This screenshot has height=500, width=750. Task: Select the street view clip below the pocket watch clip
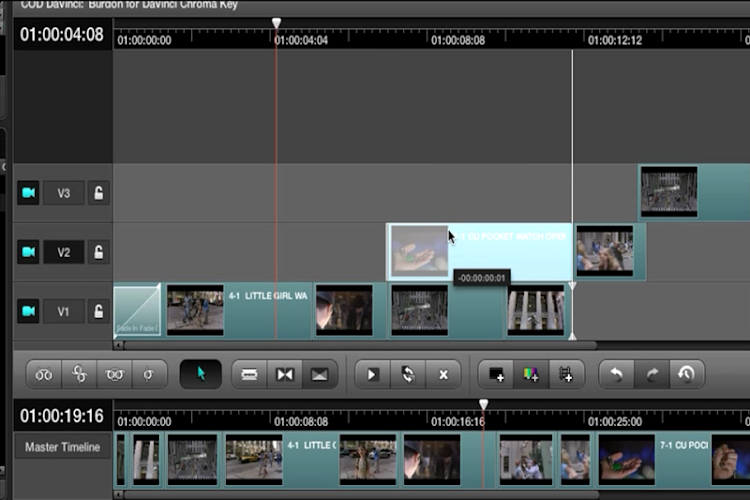pos(445,310)
